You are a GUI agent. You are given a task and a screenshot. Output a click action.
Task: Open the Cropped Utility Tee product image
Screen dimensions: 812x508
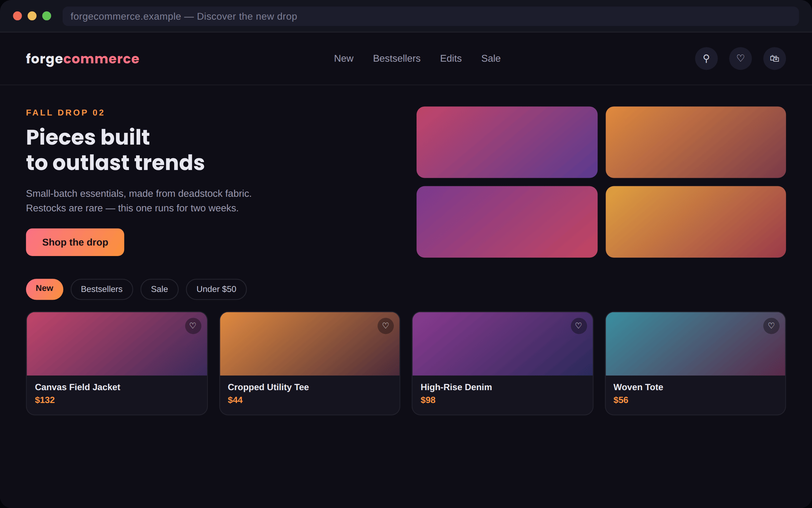[x=310, y=344]
